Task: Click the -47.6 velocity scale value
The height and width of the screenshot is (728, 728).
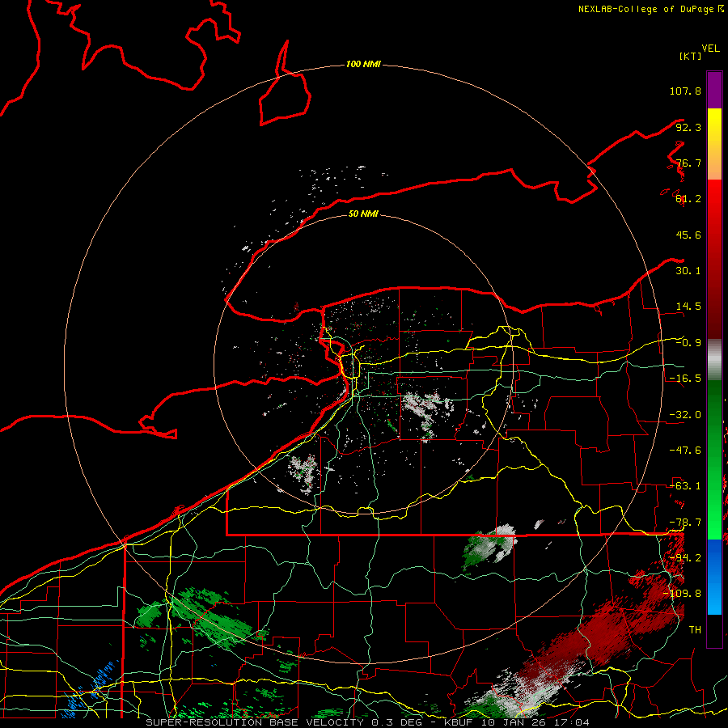Action: pos(685,451)
